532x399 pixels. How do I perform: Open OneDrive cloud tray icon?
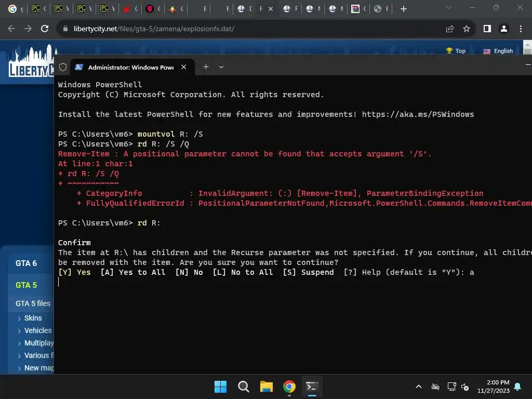tap(435, 387)
